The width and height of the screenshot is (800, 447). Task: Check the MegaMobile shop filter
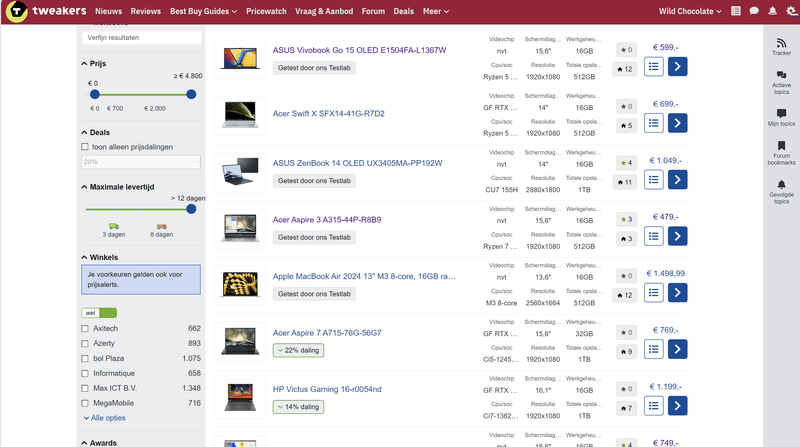point(85,403)
